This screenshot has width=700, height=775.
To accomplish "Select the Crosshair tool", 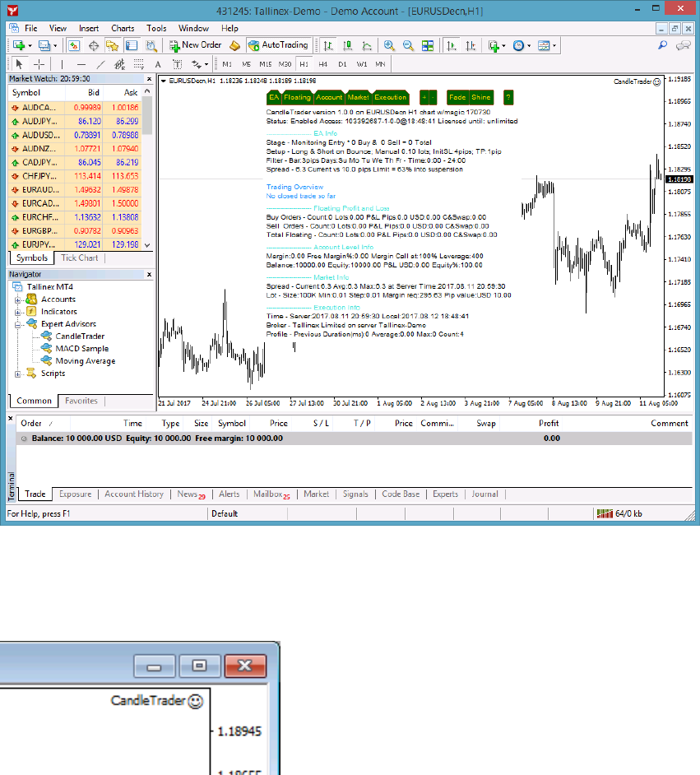I will click(x=39, y=64).
